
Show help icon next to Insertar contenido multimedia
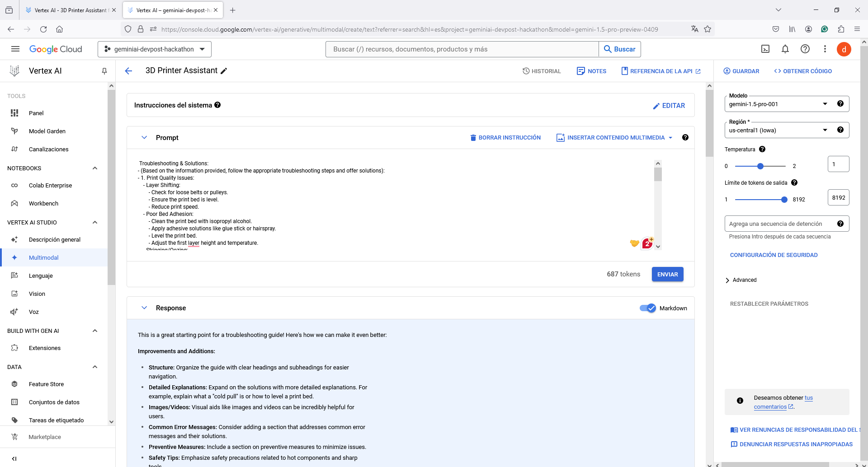pos(685,137)
